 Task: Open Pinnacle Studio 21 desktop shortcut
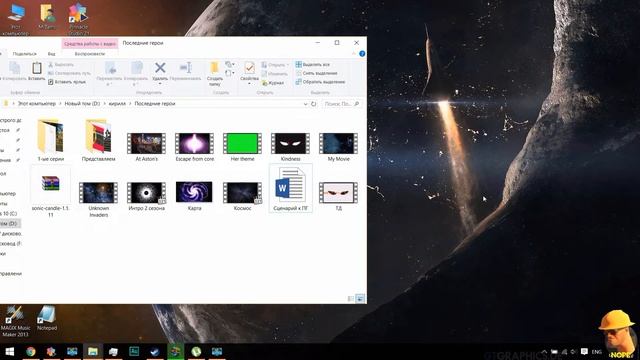pos(78,18)
